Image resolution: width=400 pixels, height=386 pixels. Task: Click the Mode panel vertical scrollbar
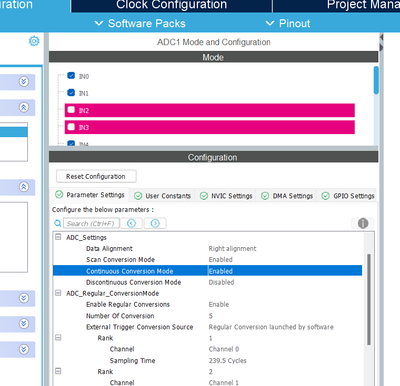[x=376, y=80]
